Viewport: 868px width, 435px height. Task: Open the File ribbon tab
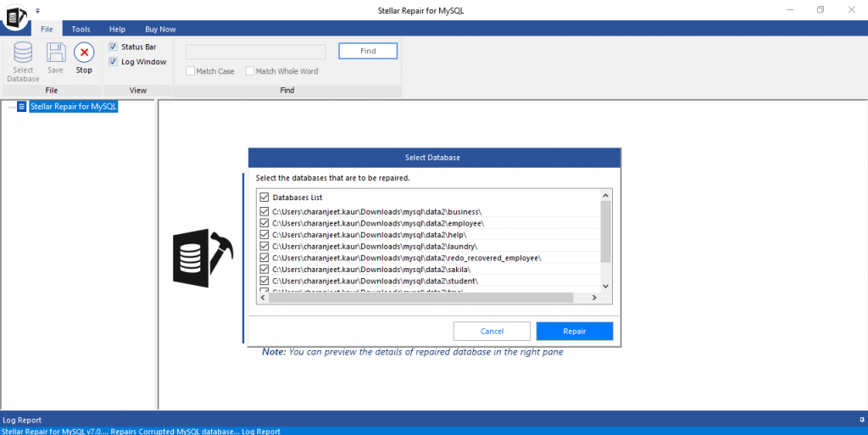pos(47,29)
